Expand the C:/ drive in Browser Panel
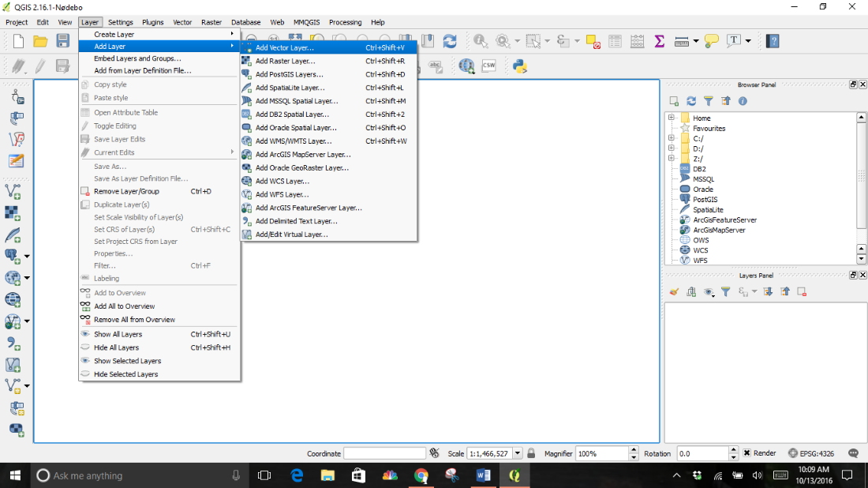This screenshot has height=488, width=868. click(672, 138)
